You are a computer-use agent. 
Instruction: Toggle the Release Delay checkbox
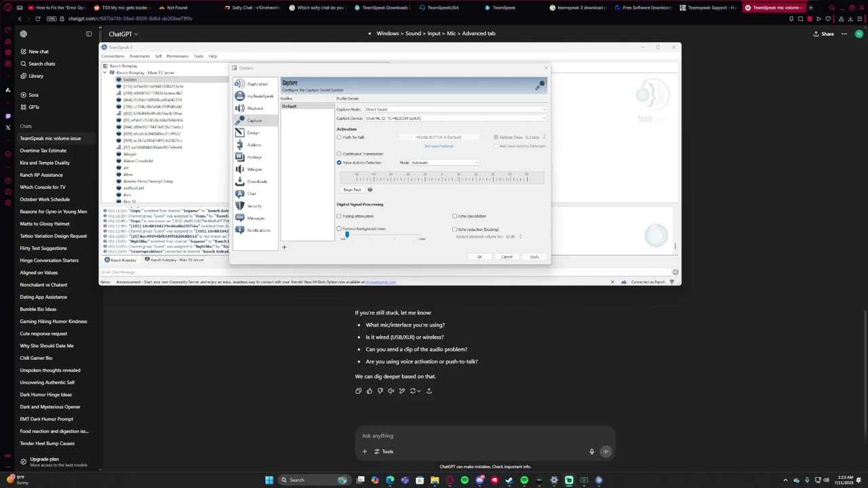click(x=496, y=138)
